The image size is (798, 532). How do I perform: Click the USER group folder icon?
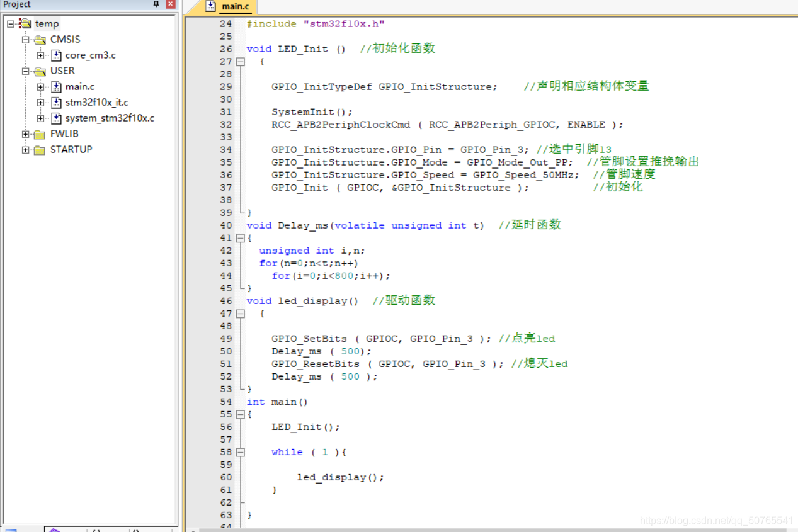pos(40,71)
